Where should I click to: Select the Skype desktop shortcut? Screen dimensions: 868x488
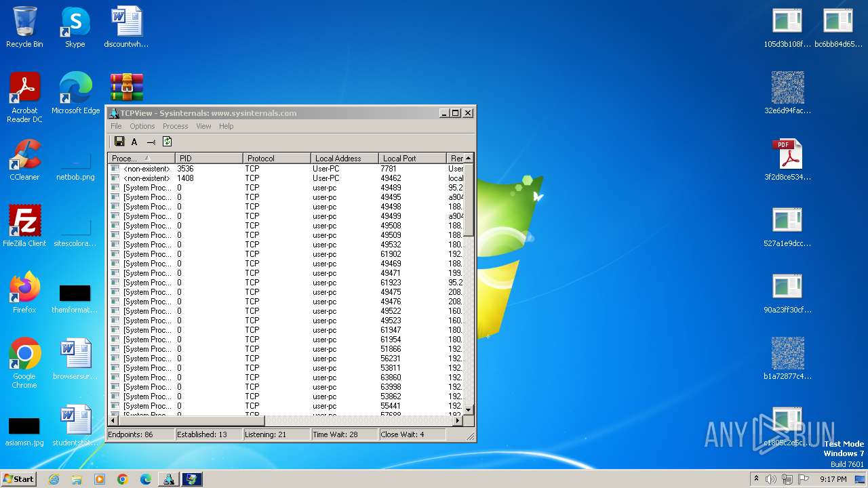click(75, 27)
